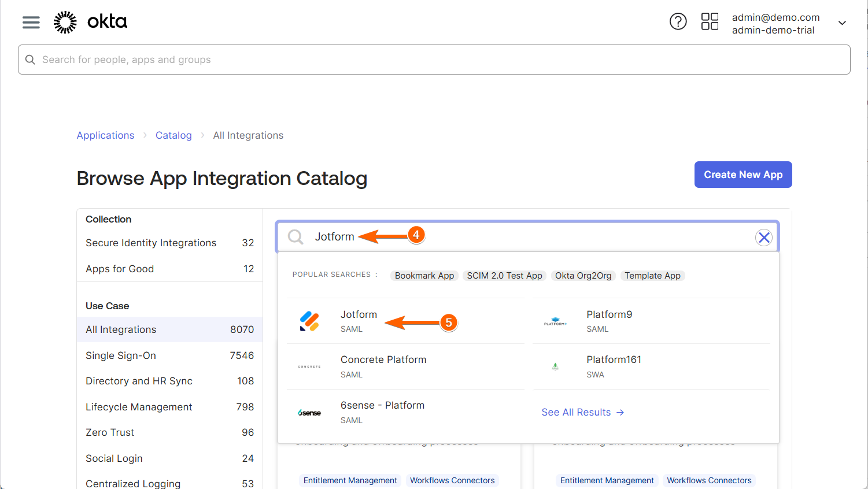Image resolution: width=868 pixels, height=489 pixels.
Task: Click the Okta logo
Action: click(x=90, y=22)
